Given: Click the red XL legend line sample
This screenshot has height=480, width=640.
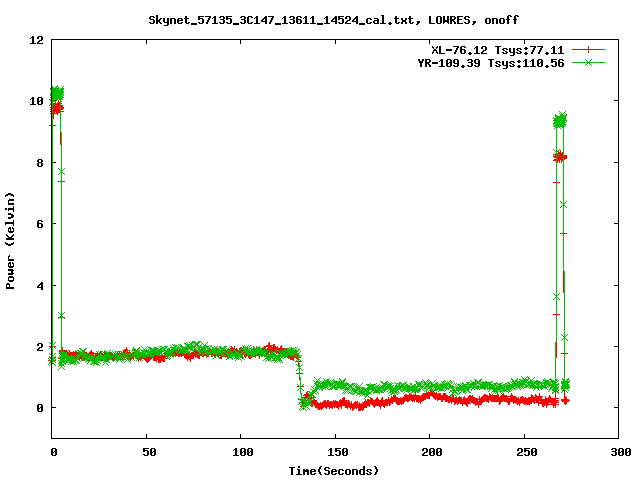Looking at the screenshot, I should [588, 50].
